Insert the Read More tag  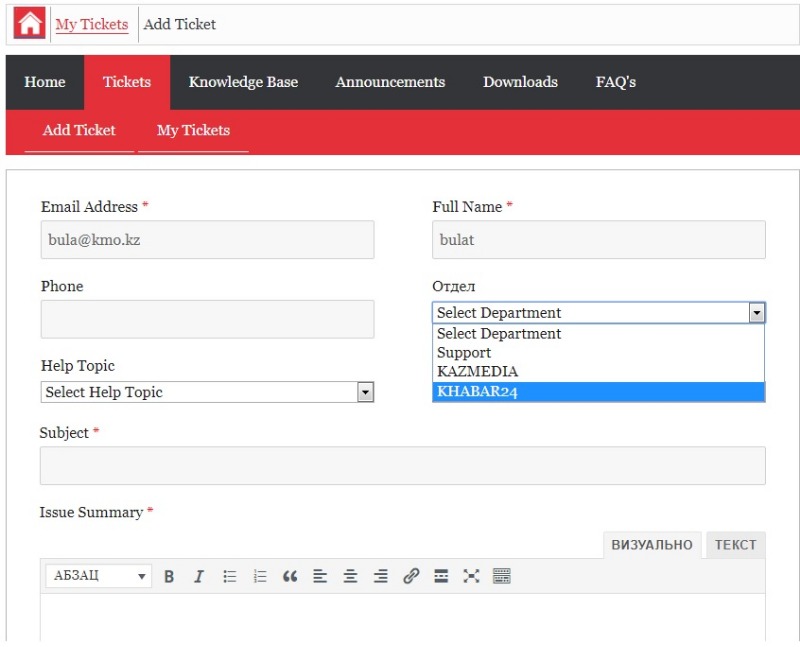coord(441,576)
